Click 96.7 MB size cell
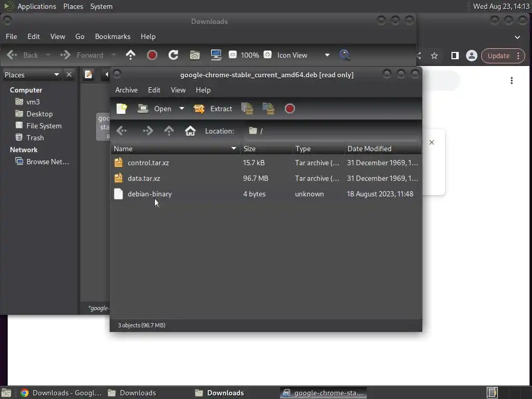The image size is (532, 399). pos(256,179)
